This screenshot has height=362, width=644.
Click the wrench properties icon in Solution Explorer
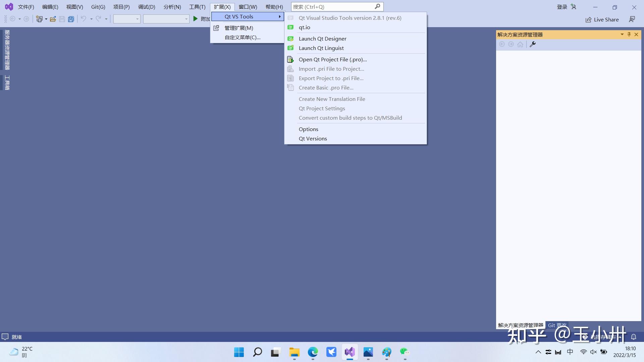pos(533,44)
